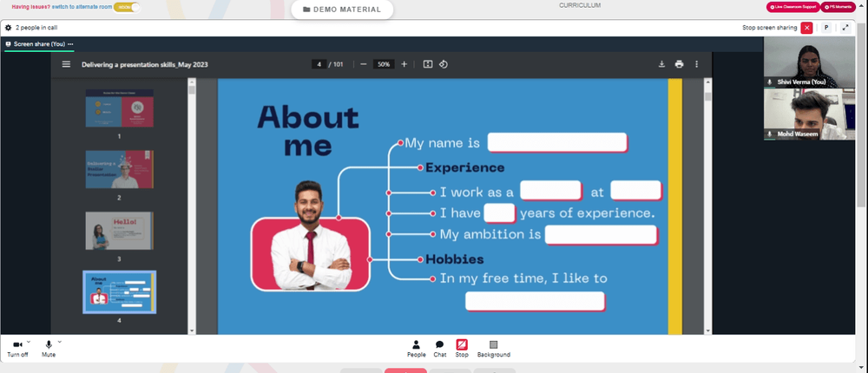
Task: Select Mohd Waseem's video tile
Action: click(x=809, y=115)
